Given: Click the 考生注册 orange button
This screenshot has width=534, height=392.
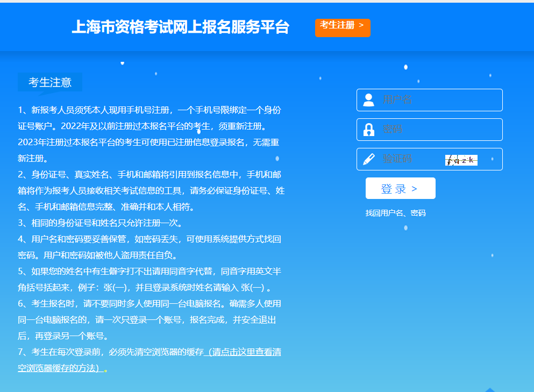Looking at the screenshot, I should point(343,27).
